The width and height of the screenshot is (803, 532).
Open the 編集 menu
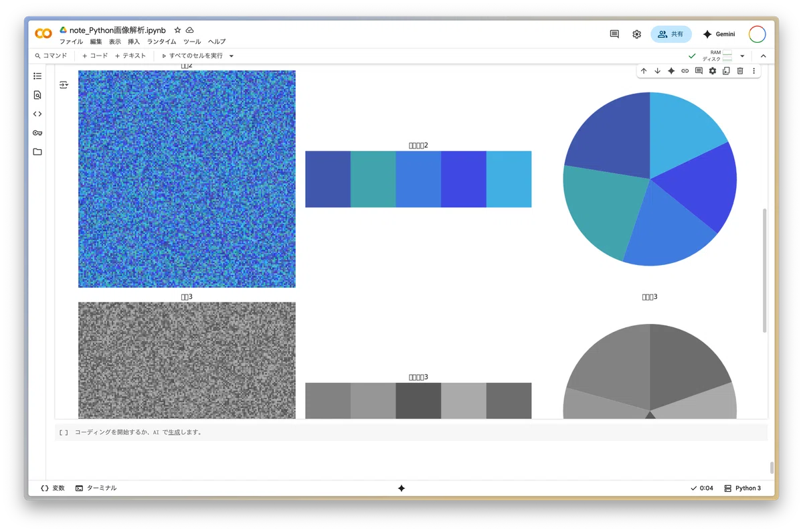tap(96, 41)
